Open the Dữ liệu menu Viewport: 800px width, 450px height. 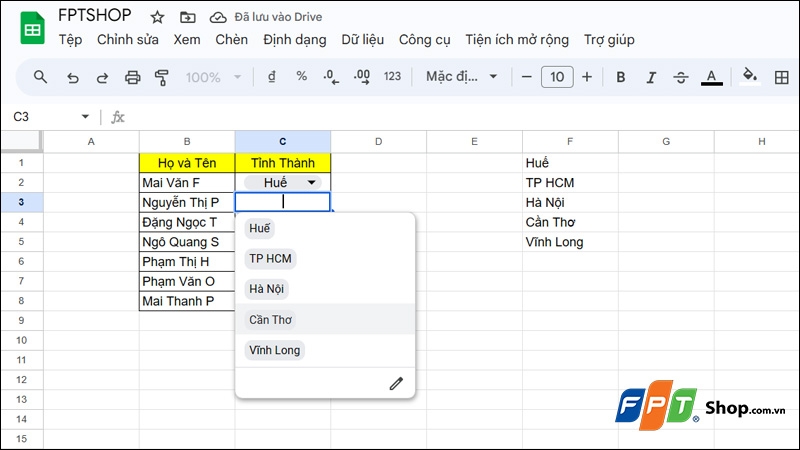click(x=363, y=40)
